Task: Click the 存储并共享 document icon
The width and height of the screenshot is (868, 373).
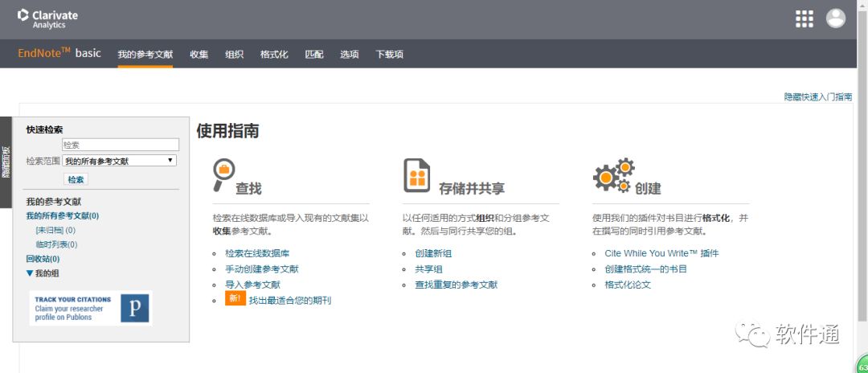Action: (417, 175)
